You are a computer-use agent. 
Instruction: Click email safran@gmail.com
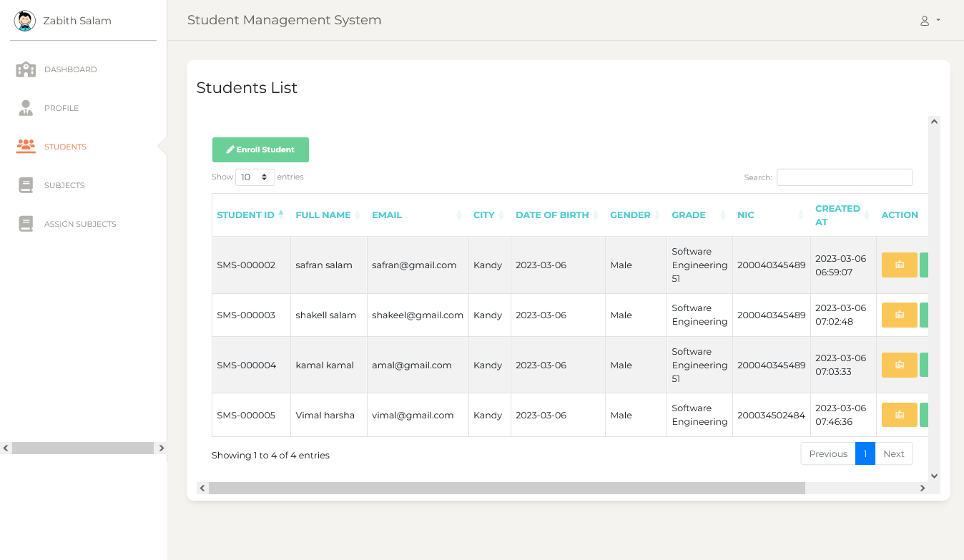pyautogui.click(x=414, y=265)
